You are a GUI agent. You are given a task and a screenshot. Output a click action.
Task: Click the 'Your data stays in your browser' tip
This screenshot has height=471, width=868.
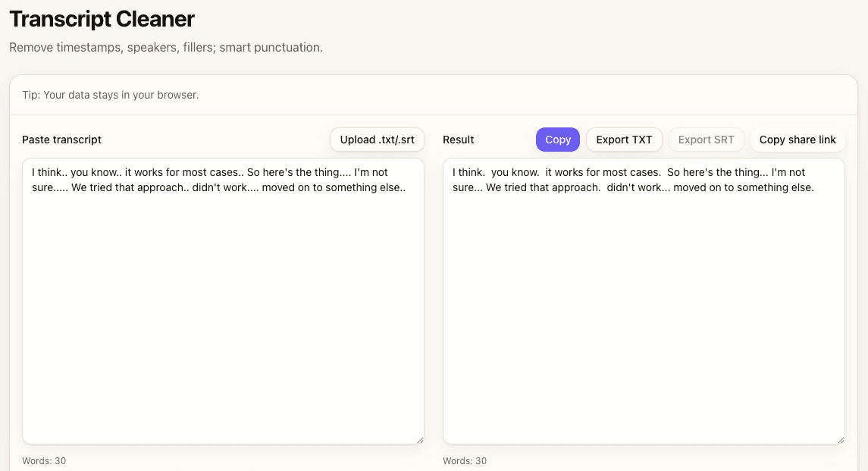(111, 96)
